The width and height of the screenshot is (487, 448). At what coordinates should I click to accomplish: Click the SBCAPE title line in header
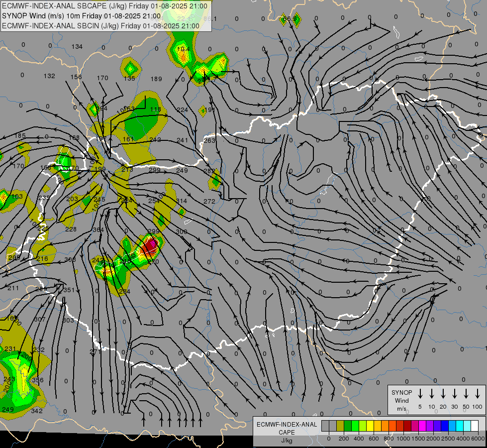[104, 6]
